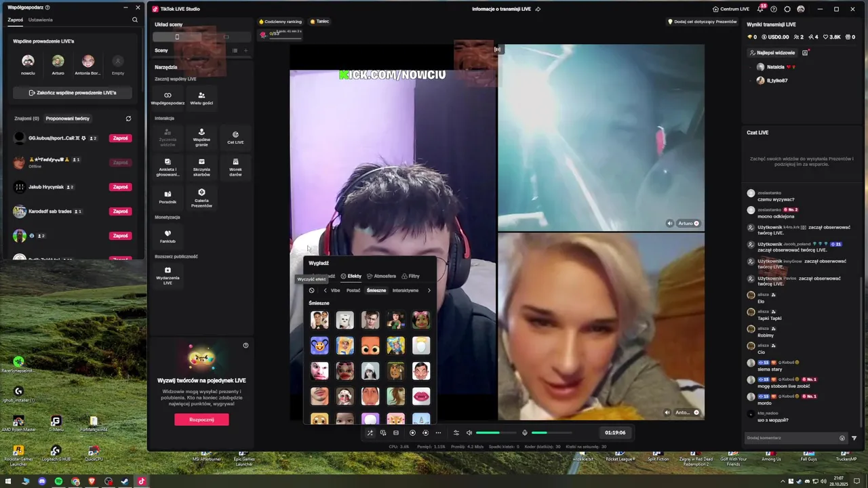
Task: Open the Współgospodarz tool
Action: (x=167, y=98)
